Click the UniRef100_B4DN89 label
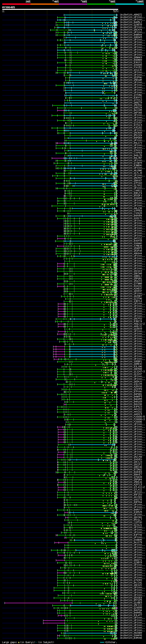 point(131,60)
